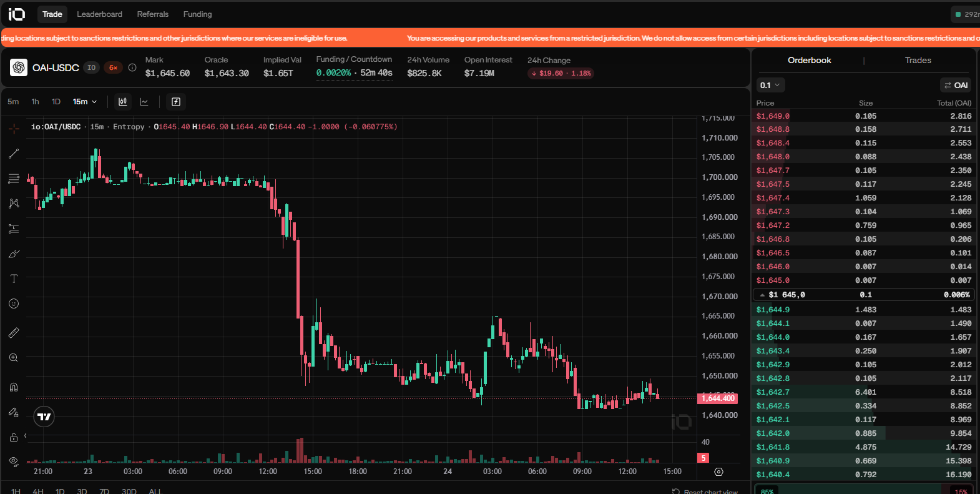Open the candlestick chart style menu
Image resolution: width=980 pixels, height=494 pixels.
pyautogui.click(x=123, y=102)
